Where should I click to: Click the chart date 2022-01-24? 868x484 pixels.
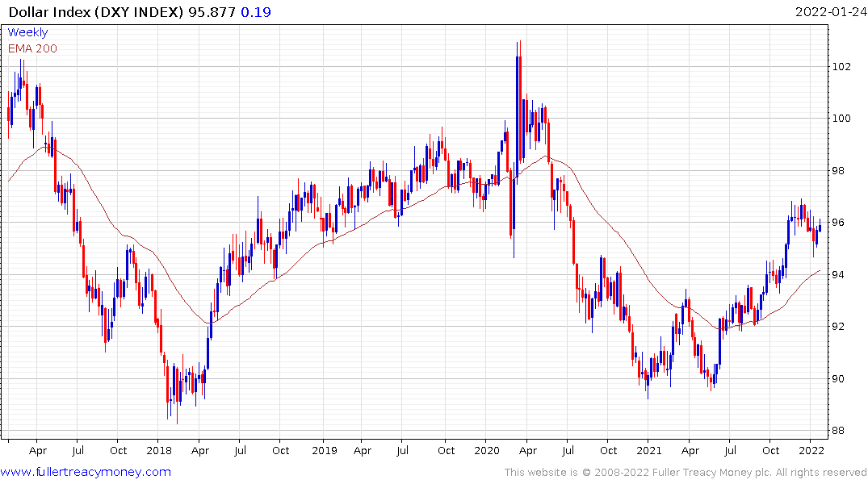(x=830, y=11)
